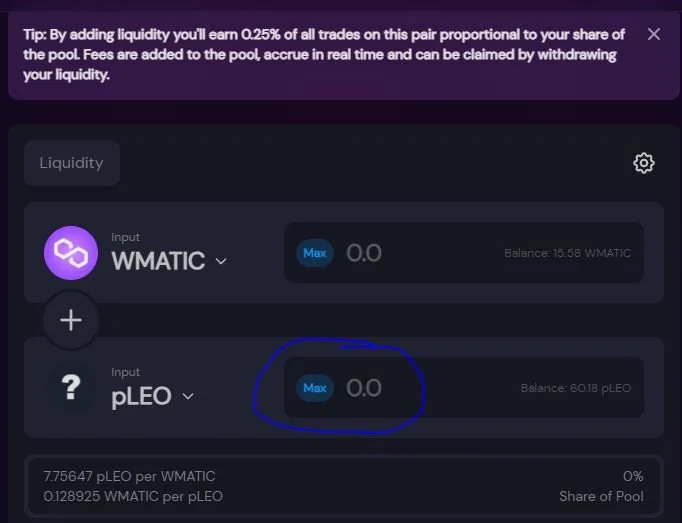Click the purple WMATIC token logo

pyautogui.click(x=71, y=253)
